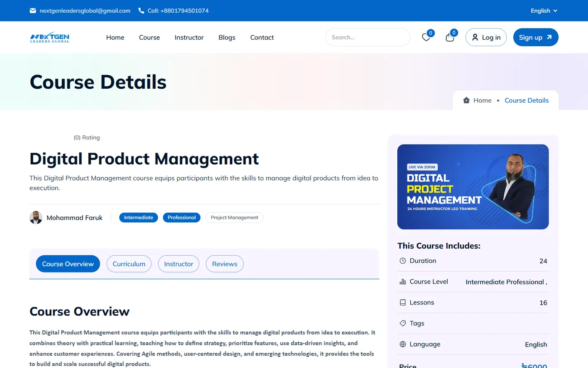The height and width of the screenshot is (368, 588).
Task: Click the Home breadcrumb link
Action: click(x=482, y=100)
